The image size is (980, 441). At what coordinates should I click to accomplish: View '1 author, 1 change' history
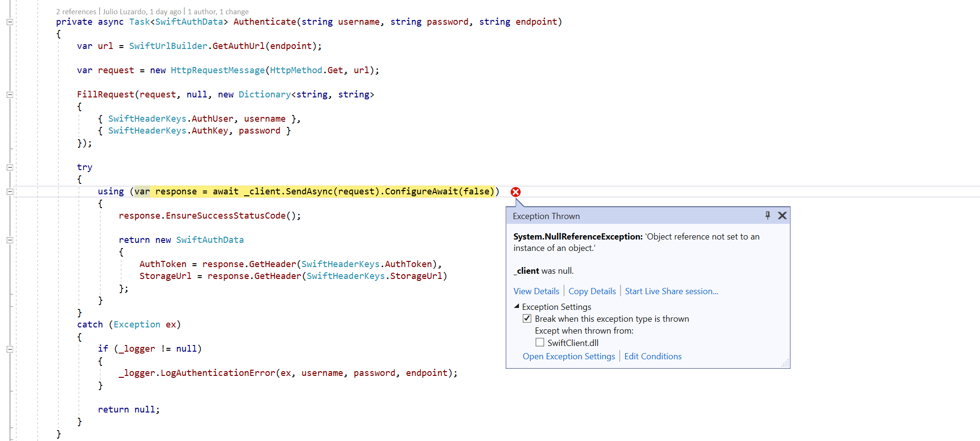tap(217, 11)
